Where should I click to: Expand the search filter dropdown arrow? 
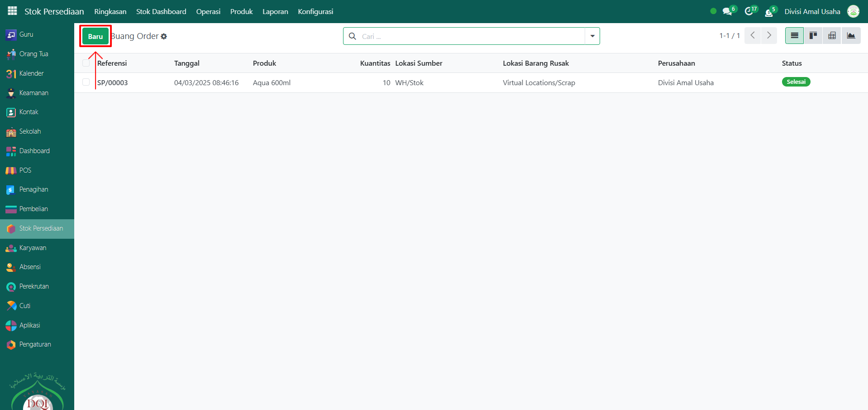click(592, 36)
